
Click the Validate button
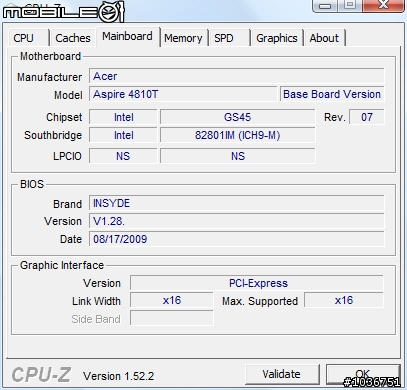point(282,374)
